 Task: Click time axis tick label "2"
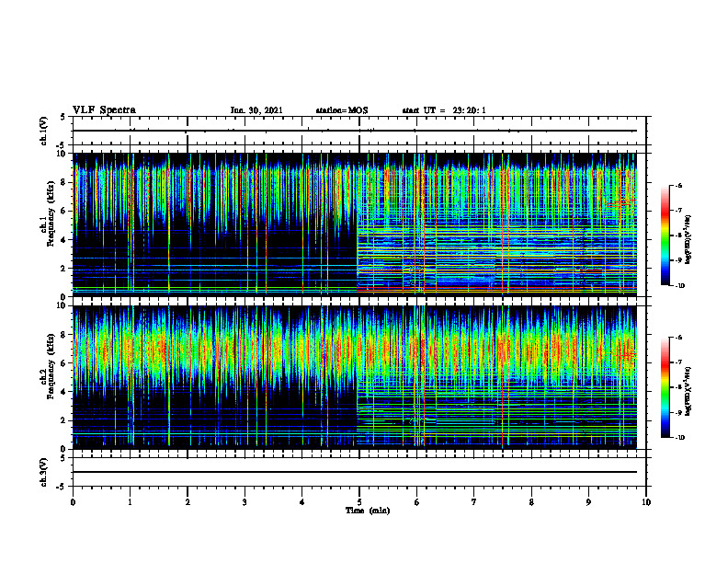[188, 502]
